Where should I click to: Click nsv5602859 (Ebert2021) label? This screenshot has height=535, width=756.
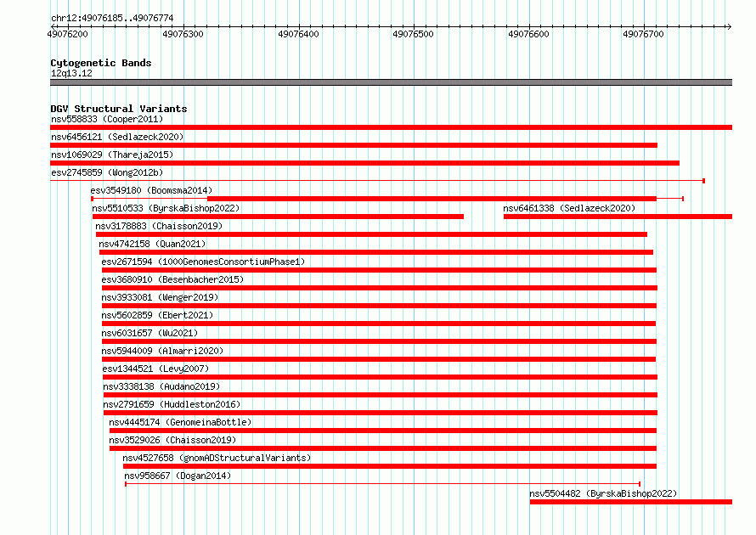point(157,315)
